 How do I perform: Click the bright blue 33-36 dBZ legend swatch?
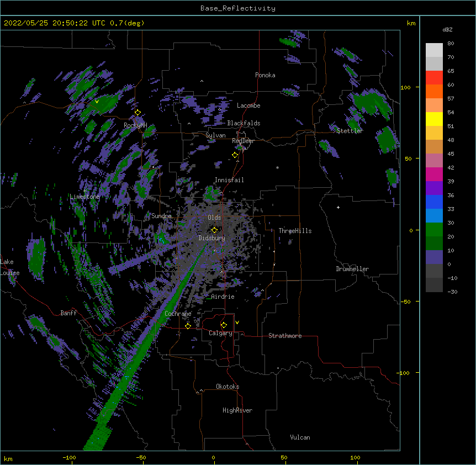point(434,202)
